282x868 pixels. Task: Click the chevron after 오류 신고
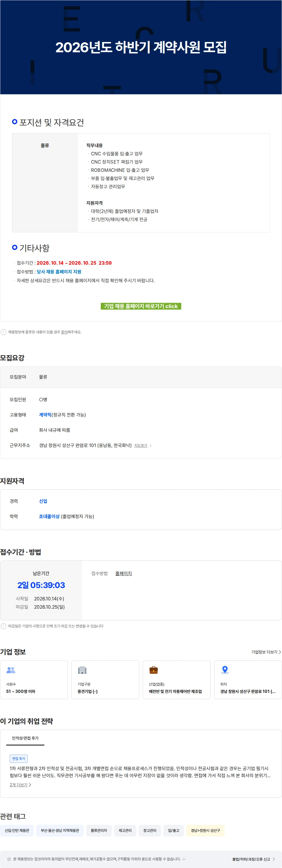[x=273, y=859]
